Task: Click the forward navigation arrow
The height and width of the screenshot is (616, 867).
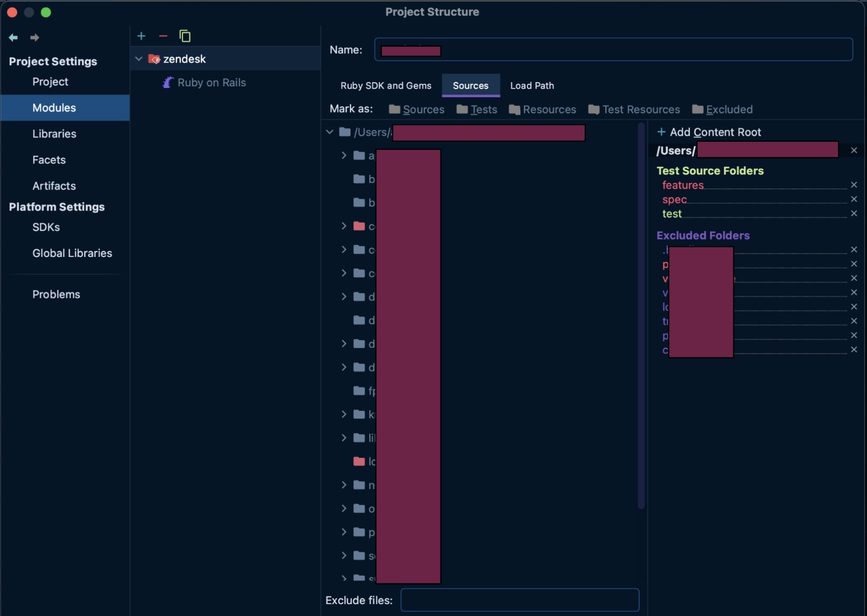Action: (35, 37)
